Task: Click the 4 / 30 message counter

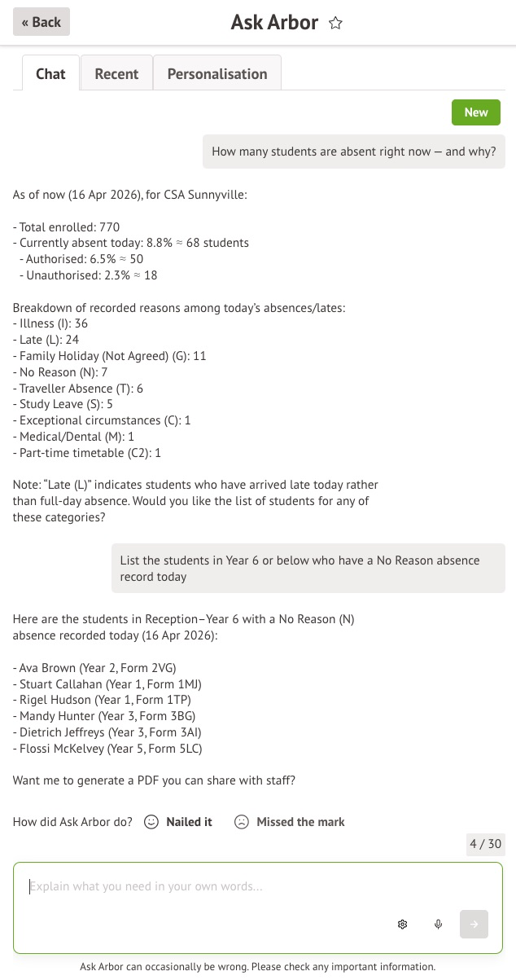Action: pos(485,844)
